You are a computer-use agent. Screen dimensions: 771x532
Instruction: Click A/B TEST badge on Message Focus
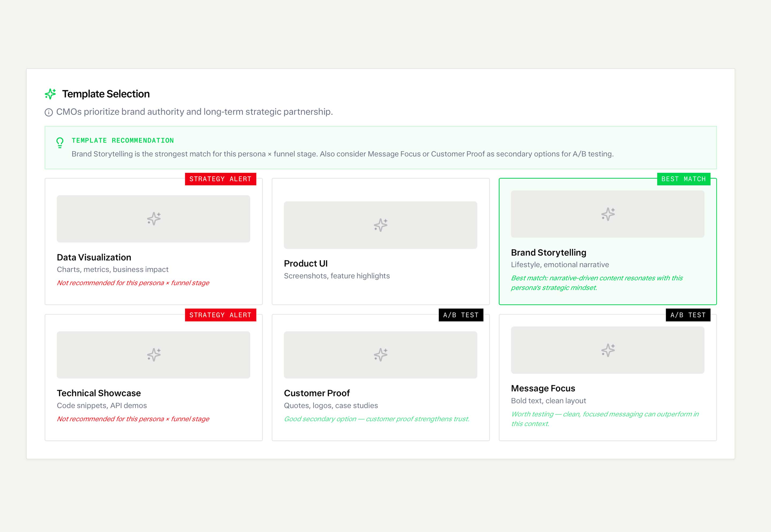pos(688,315)
